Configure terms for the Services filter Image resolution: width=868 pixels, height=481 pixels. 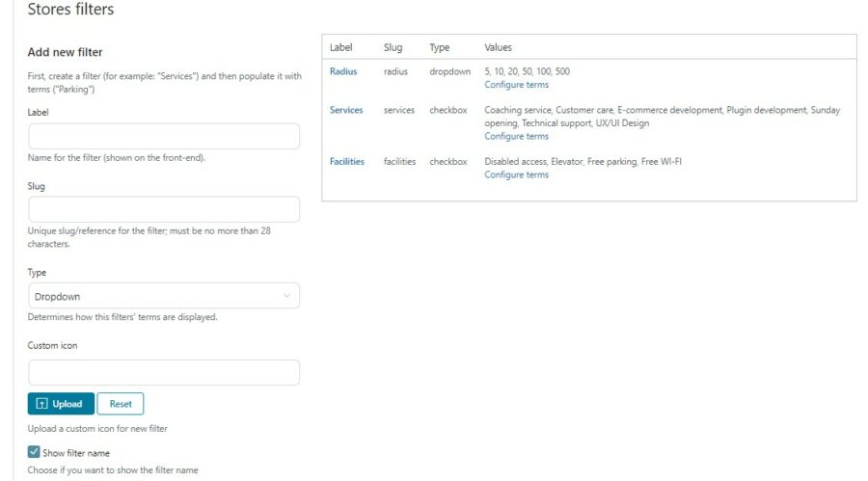(x=517, y=136)
